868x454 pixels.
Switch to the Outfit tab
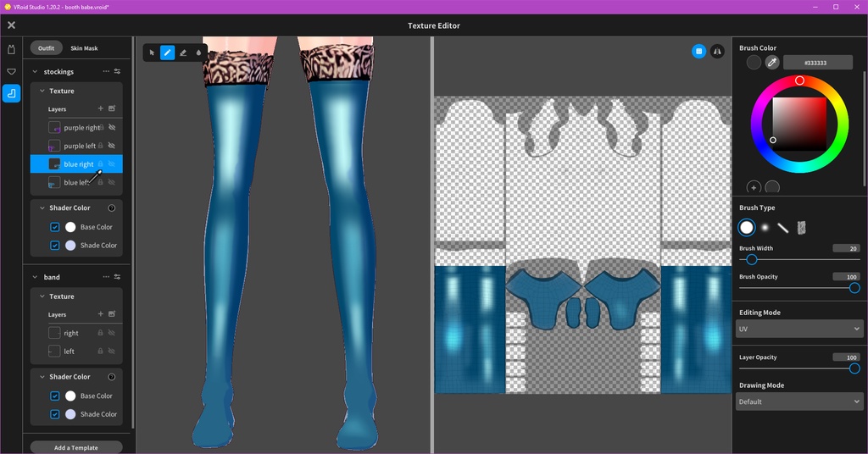tap(46, 48)
